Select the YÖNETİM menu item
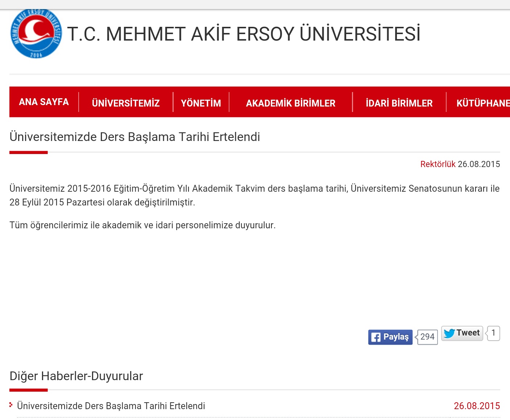510x420 pixels. pos(201,103)
